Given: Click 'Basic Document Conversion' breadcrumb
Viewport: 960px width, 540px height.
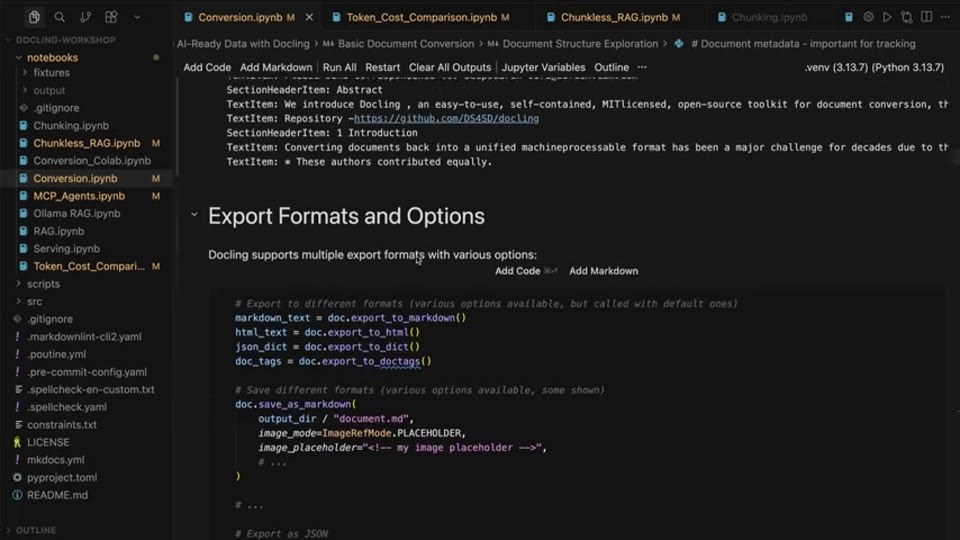Looking at the screenshot, I should tap(405, 43).
